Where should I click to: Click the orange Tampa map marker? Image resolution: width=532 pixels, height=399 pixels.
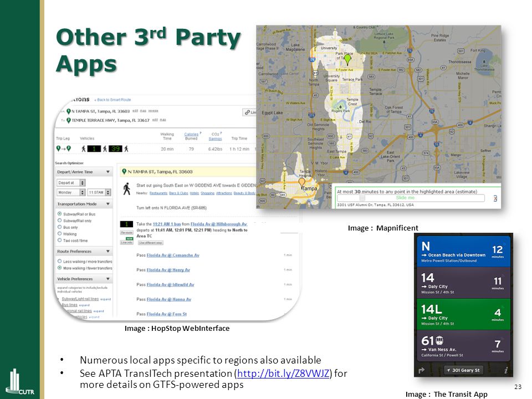tap(301, 183)
